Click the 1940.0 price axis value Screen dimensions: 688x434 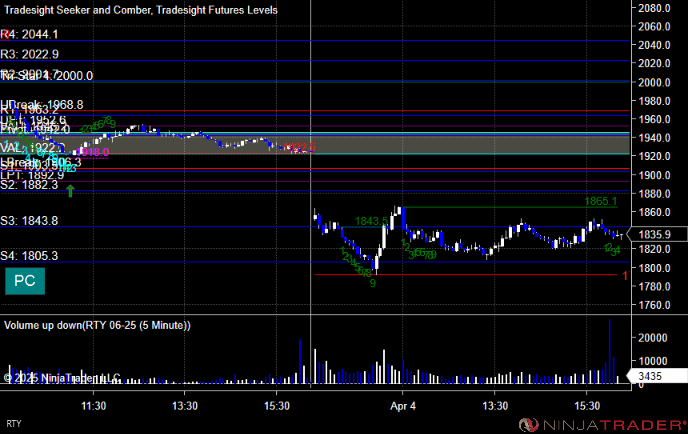click(x=654, y=138)
